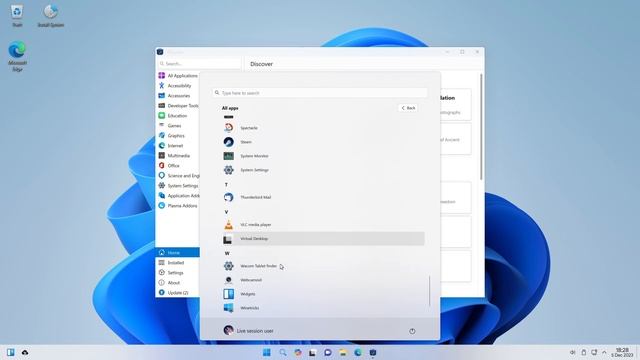Focus the Discover sidebar Search field
This screenshot has width=640, height=360.
click(199, 64)
